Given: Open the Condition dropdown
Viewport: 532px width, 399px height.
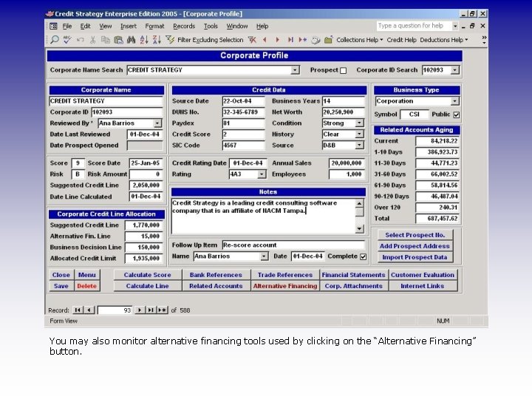Looking at the screenshot, I should pyautogui.click(x=359, y=123).
